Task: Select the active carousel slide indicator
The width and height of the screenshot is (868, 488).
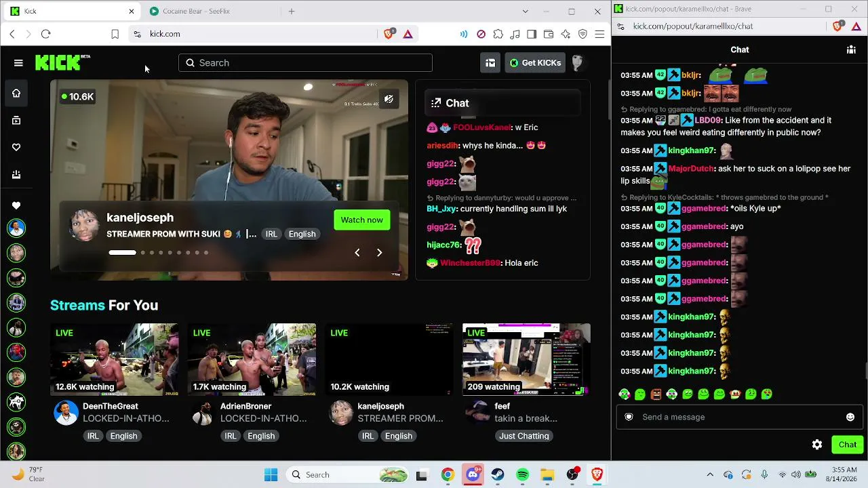Action: pyautogui.click(x=123, y=253)
